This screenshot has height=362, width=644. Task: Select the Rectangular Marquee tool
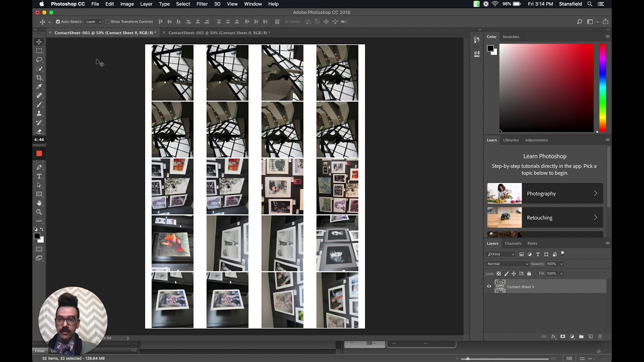pyautogui.click(x=39, y=51)
